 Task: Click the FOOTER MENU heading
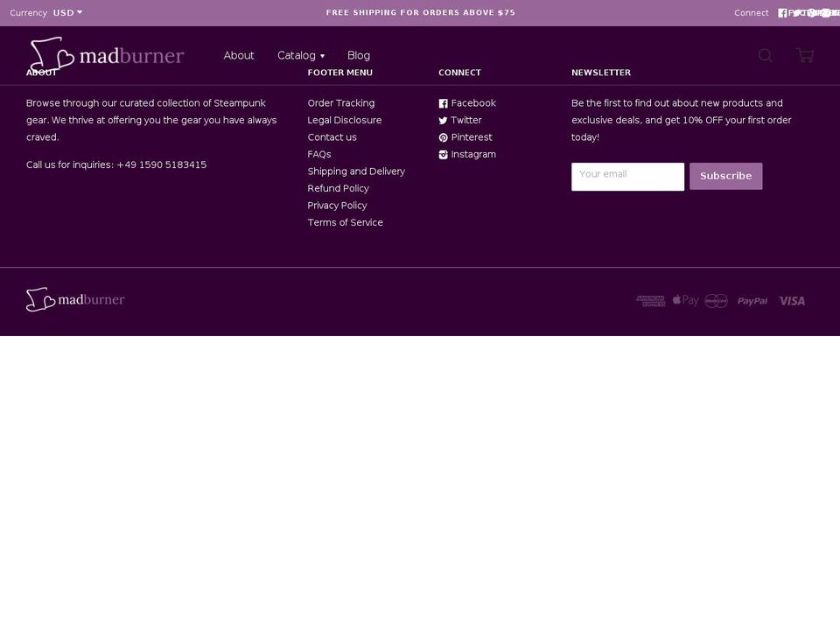point(340,73)
